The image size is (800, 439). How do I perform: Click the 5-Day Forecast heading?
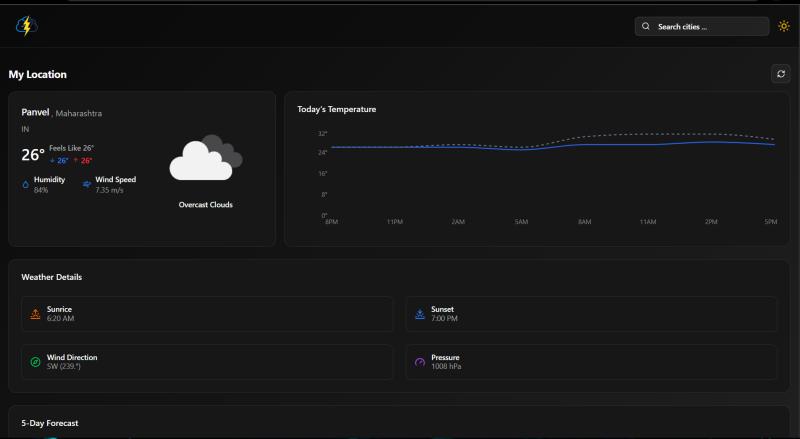pyautogui.click(x=50, y=423)
